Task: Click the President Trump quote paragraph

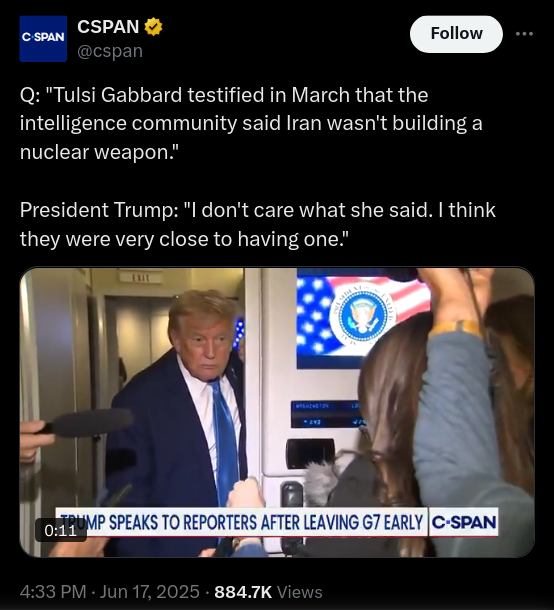Action: coord(258,224)
